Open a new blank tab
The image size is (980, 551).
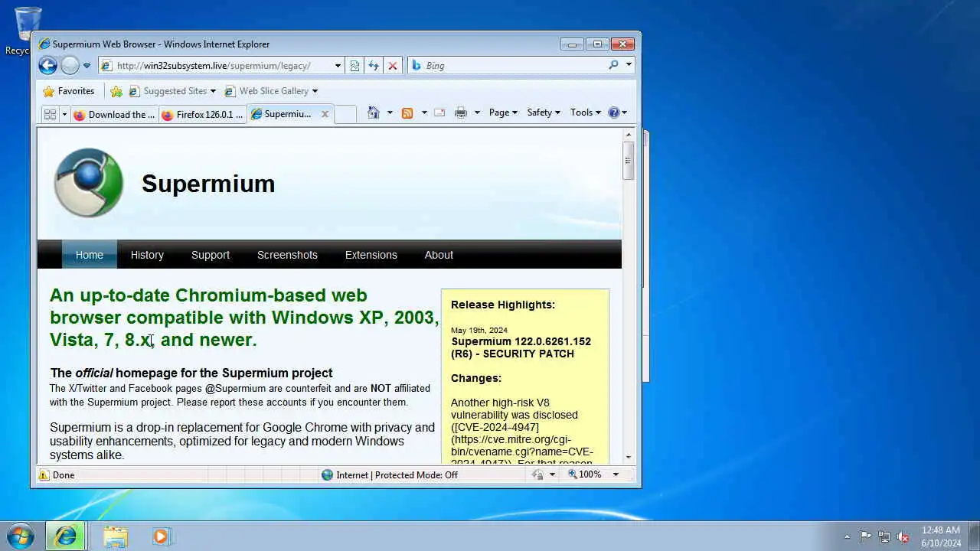click(345, 114)
